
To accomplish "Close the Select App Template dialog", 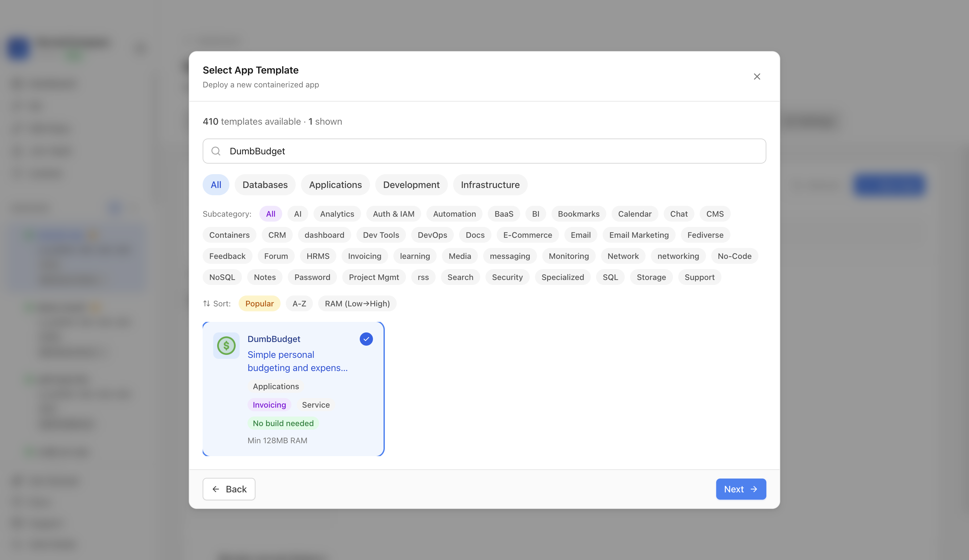I will [x=757, y=77].
